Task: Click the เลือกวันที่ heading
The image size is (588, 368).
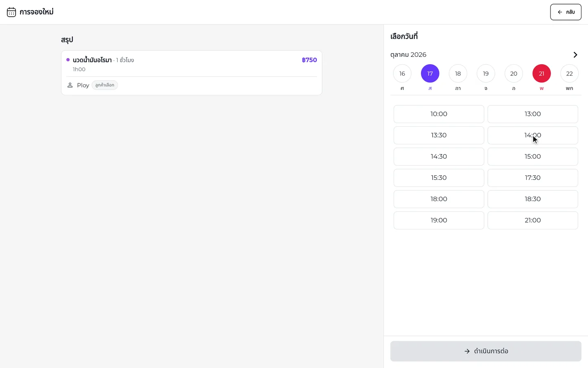Action: click(x=404, y=36)
